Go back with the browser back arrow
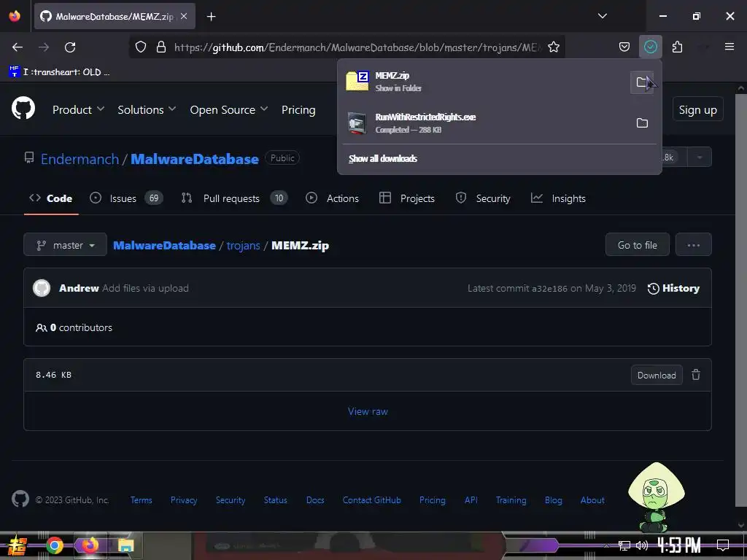The height and width of the screenshot is (560, 747). click(x=18, y=47)
